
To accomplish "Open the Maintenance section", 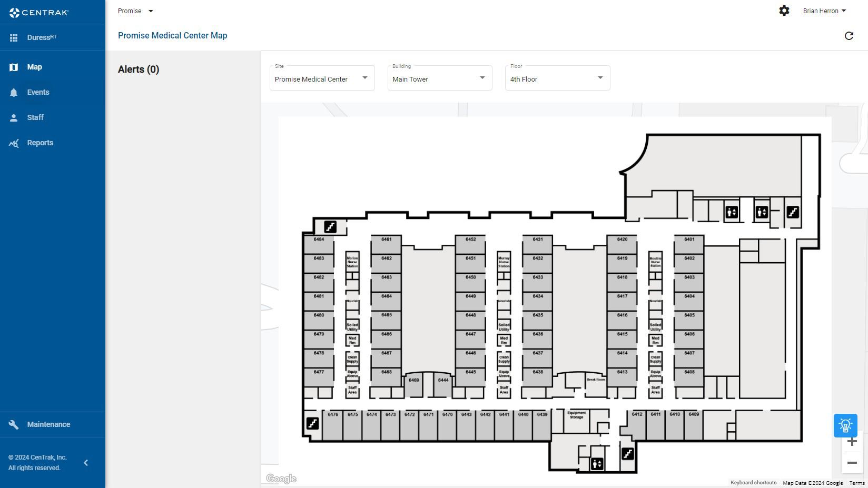I will 53,425.
